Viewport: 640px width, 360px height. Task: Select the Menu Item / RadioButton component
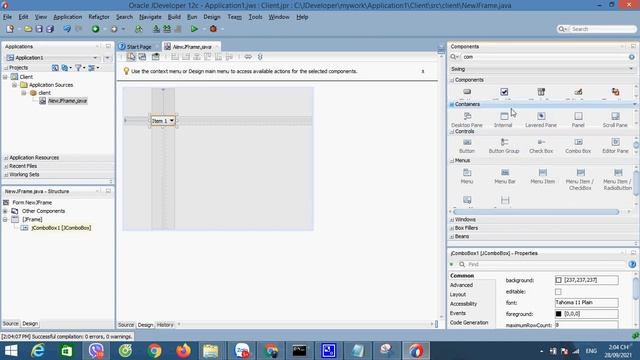point(618,180)
